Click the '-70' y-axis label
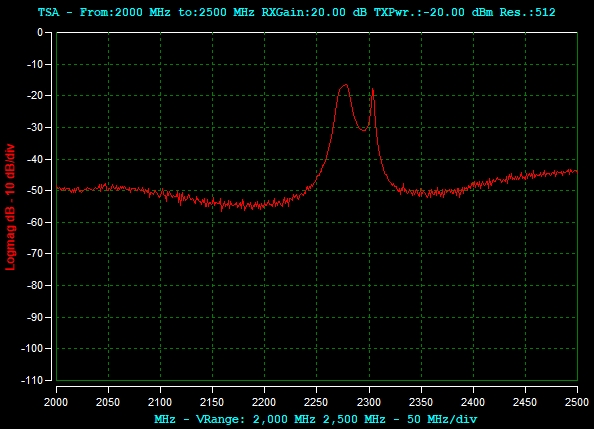The image size is (594, 429). point(35,254)
